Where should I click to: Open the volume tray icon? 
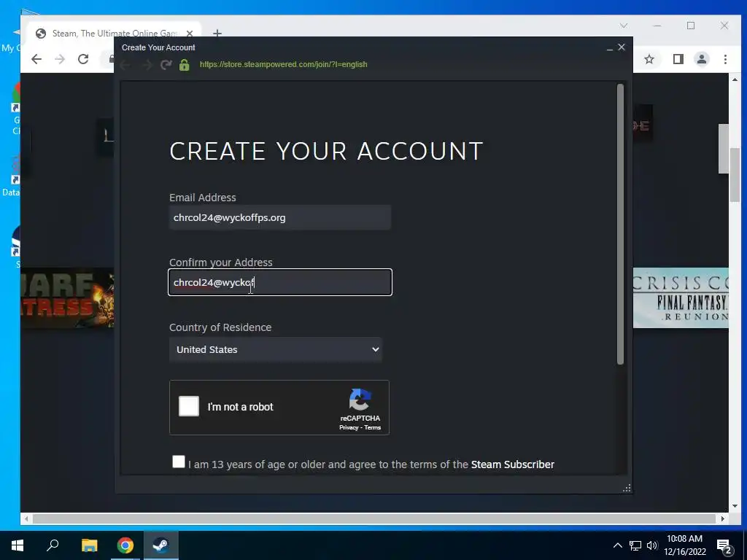point(652,545)
